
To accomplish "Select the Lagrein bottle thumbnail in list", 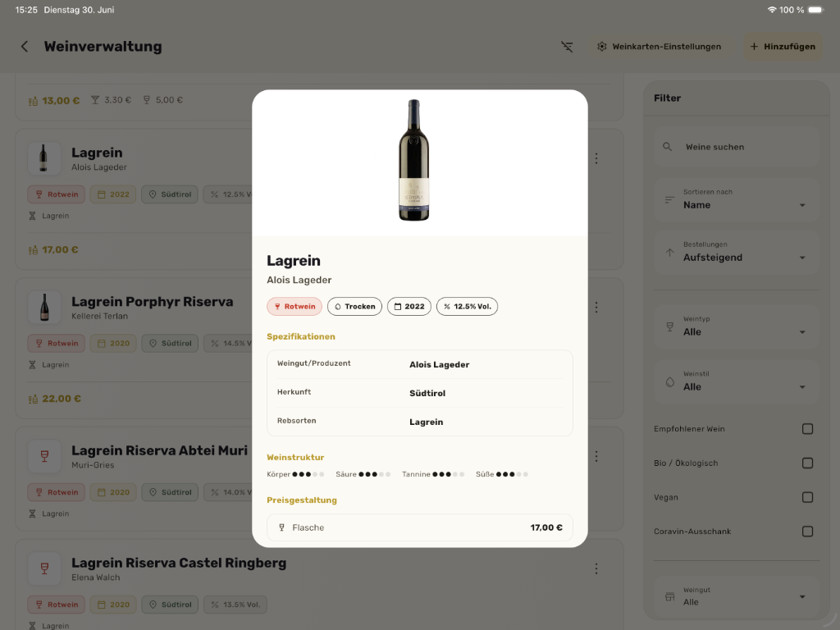I will (44, 158).
